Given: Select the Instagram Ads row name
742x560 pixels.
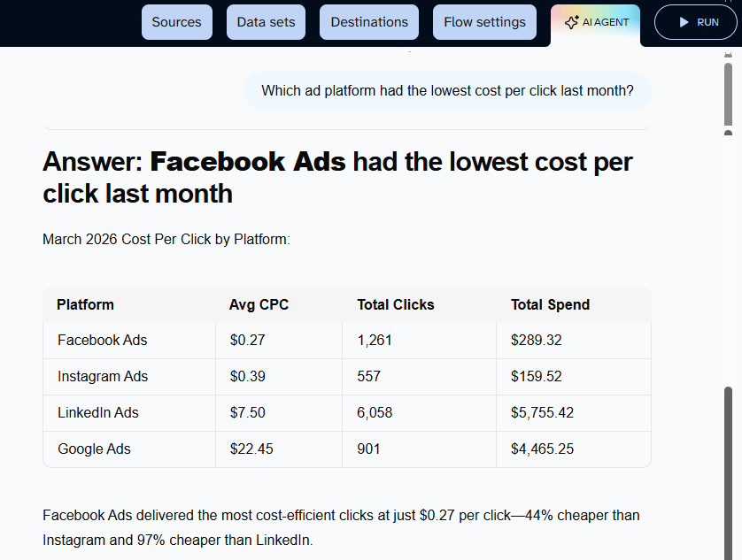Looking at the screenshot, I should (103, 376).
